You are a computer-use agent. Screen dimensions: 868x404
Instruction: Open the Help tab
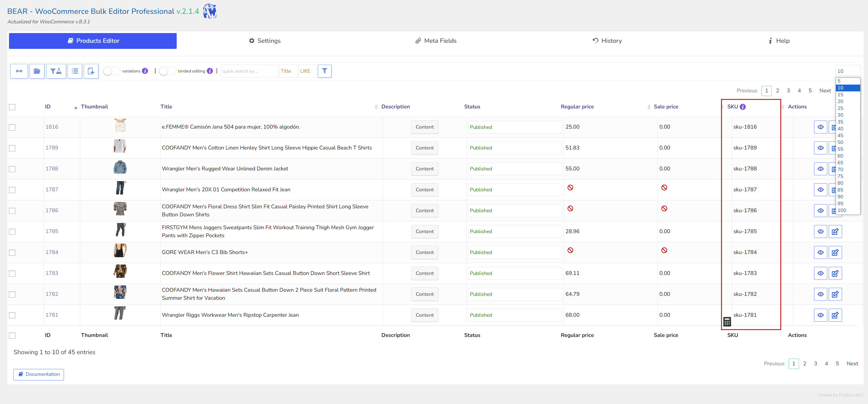click(779, 41)
